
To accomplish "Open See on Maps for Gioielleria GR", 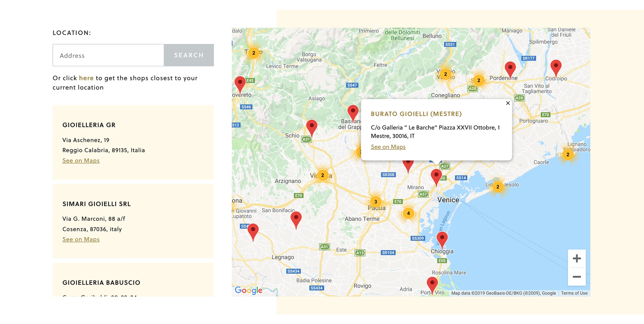I will click(x=81, y=160).
